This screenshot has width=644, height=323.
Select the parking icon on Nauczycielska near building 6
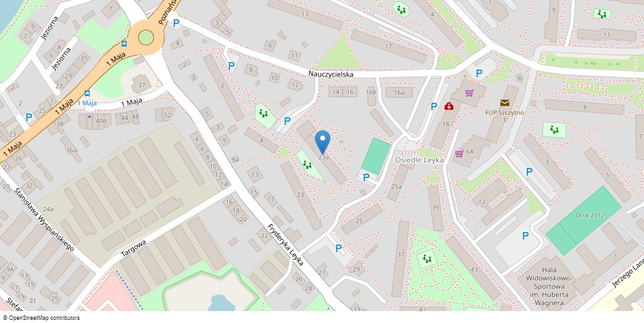click(479, 74)
